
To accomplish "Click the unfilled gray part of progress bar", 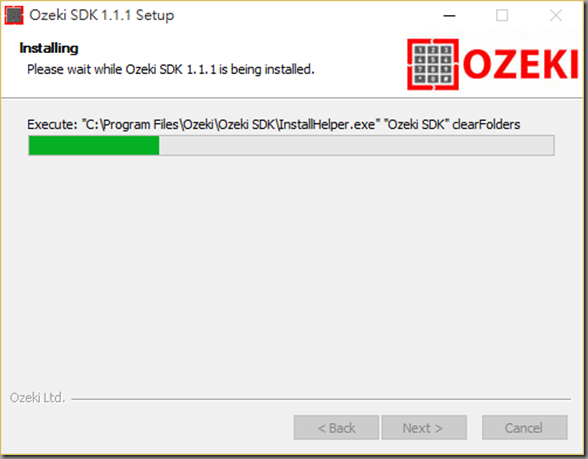I will pos(356,146).
